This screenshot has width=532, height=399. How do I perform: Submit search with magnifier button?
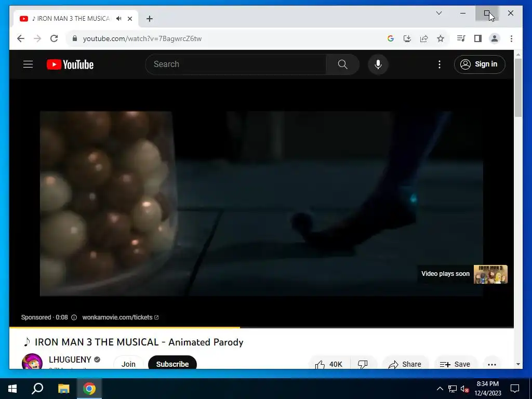[343, 64]
